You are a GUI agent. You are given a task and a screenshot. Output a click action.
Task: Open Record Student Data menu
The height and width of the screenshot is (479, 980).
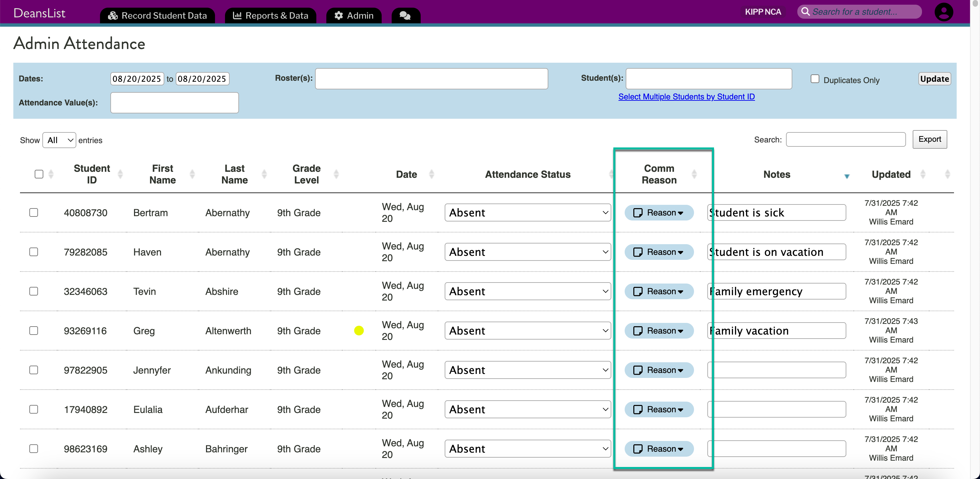[x=157, y=16]
